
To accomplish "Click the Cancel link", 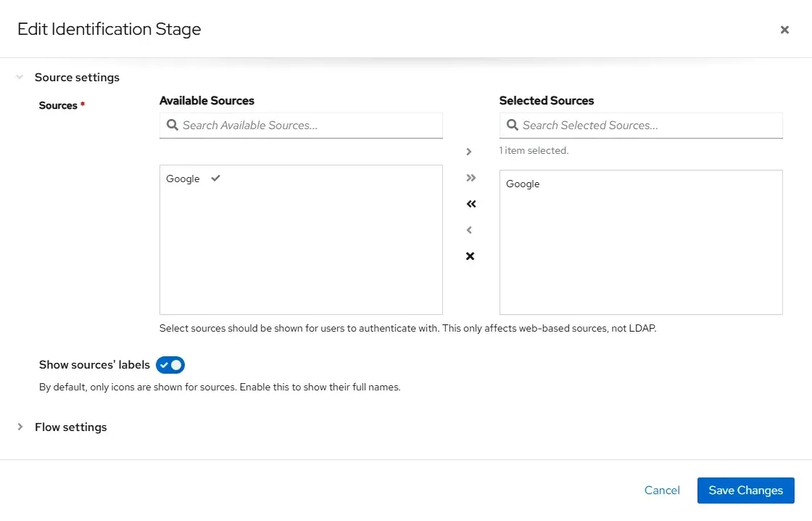I will pos(662,491).
